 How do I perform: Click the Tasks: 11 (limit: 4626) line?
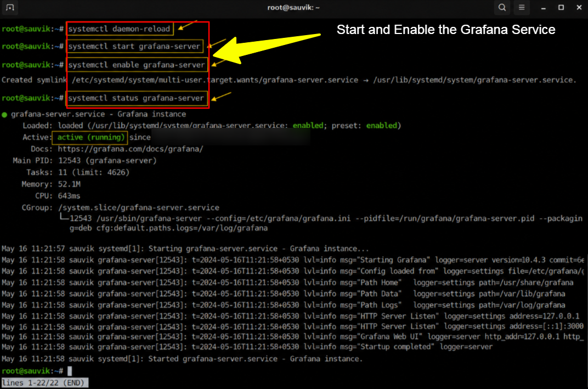[78, 173]
